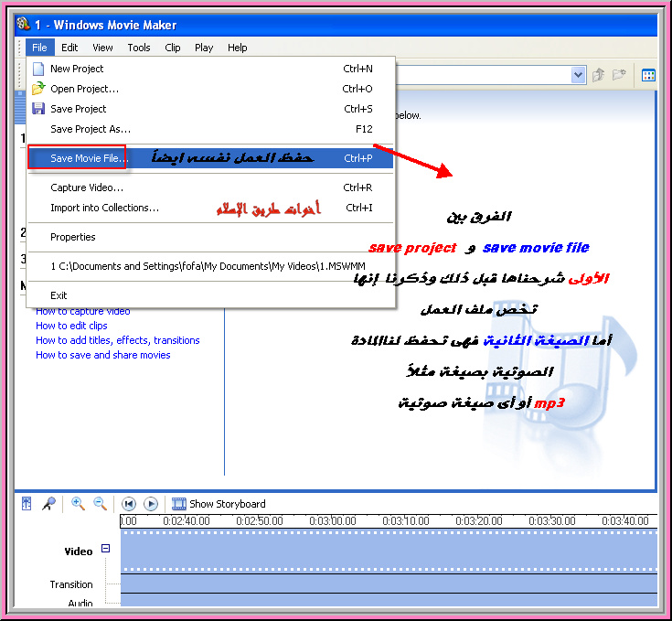Open the File menu
The height and width of the screenshot is (621, 672).
point(39,48)
